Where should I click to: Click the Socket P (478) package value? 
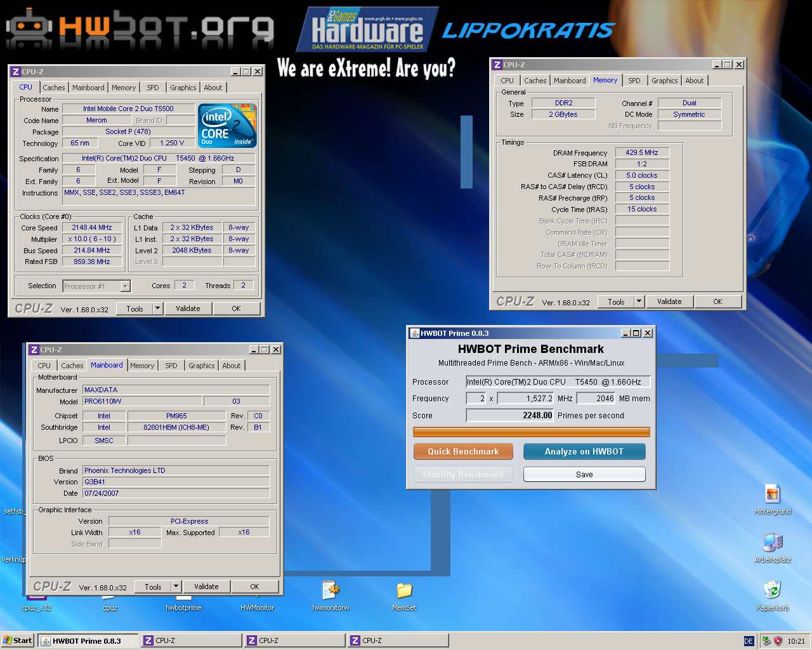coord(128,131)
